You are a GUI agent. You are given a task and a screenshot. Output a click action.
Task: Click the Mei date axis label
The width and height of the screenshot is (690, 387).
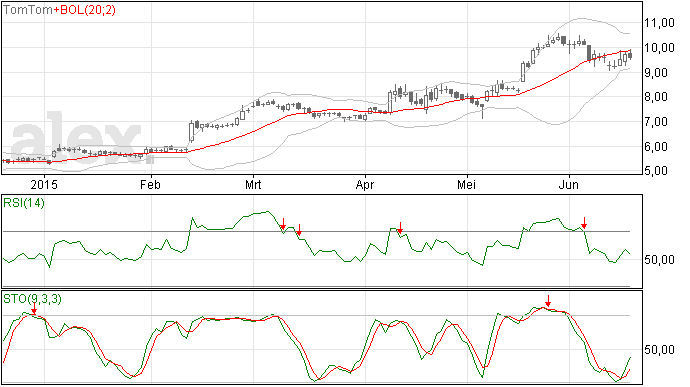(466, 184)
